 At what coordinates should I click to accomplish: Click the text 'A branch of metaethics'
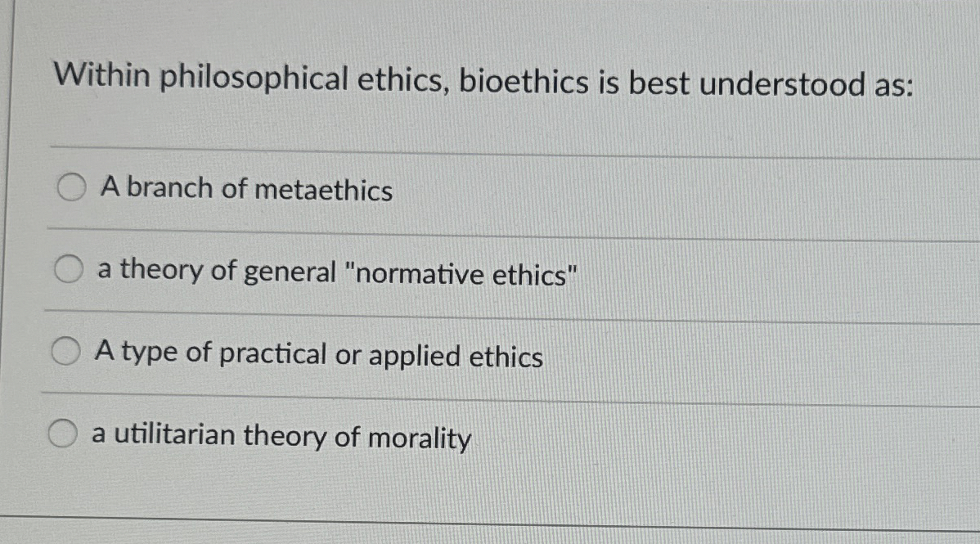(245, 190)
